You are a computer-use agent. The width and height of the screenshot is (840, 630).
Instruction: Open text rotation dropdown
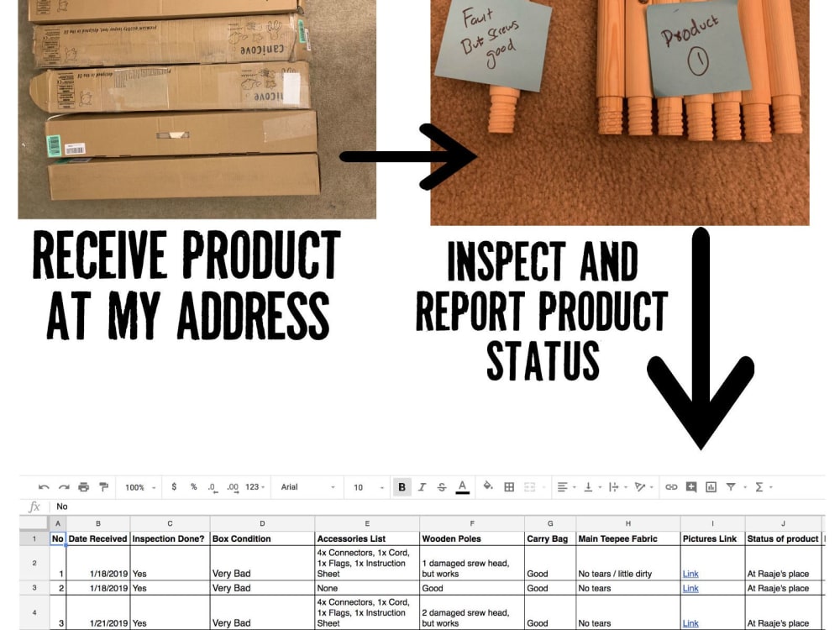pyautogui.click(x=643, y=487)
